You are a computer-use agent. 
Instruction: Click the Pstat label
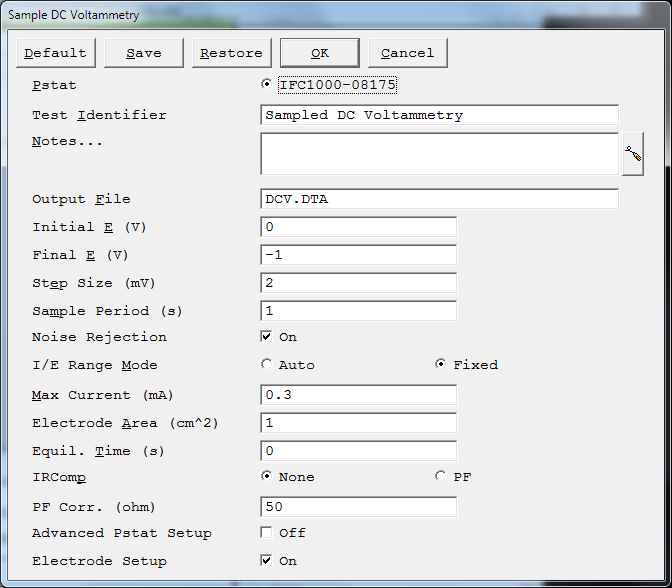[54, 85]
